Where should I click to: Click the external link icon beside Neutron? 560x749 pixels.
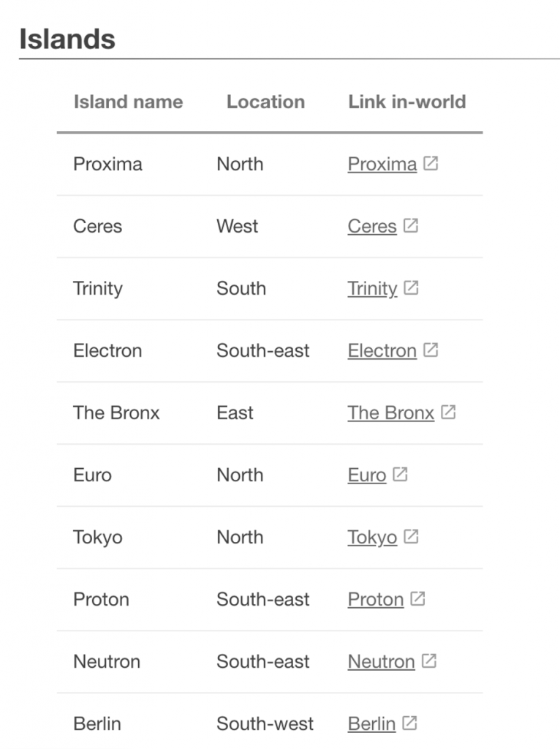coord(428,660)
